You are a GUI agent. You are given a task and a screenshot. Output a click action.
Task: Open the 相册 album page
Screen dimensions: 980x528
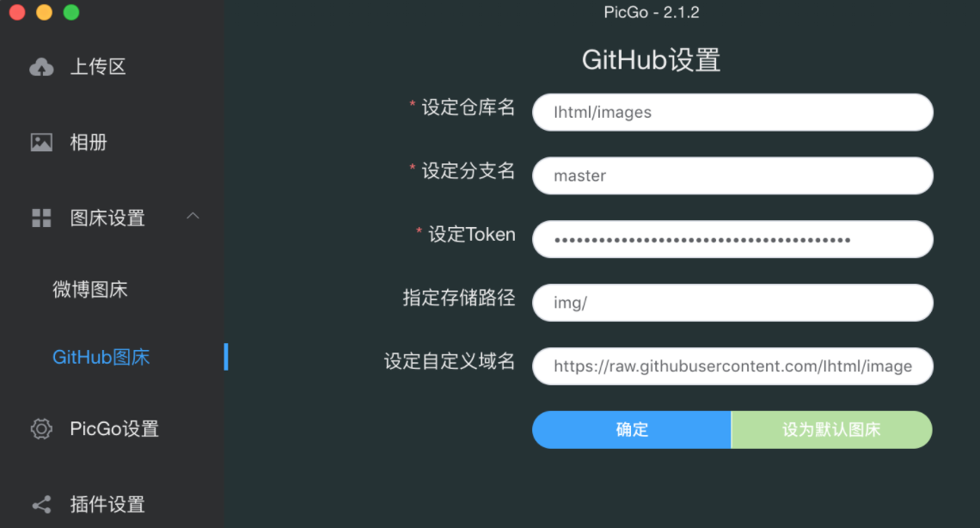[x=89, y=143]
